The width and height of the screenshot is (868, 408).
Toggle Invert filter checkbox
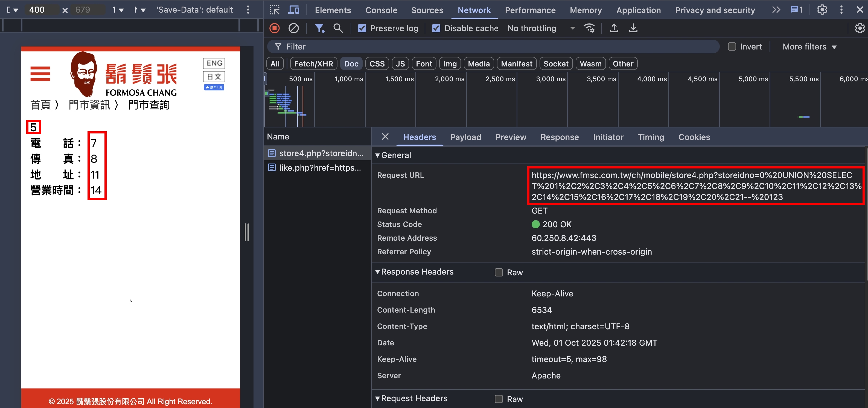click(x=732, y=46)
